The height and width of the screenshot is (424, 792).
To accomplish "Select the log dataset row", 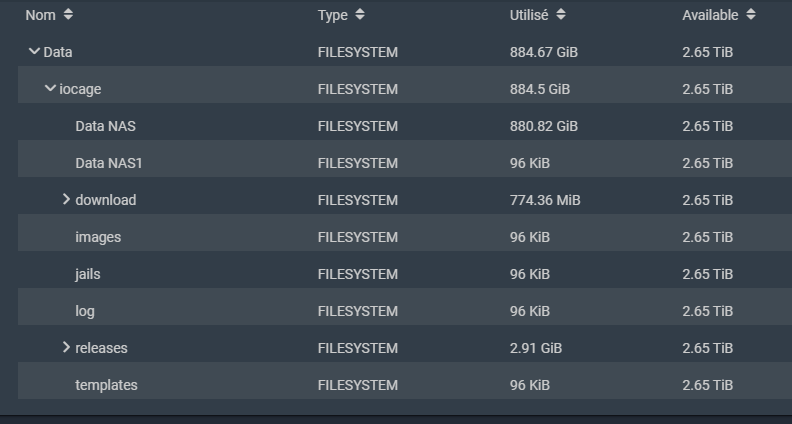I will coord(405,310).
